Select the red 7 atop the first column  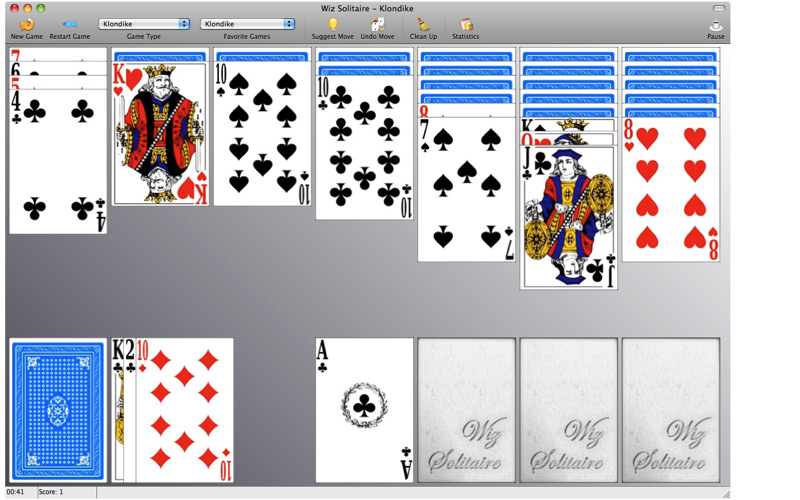pos(58,54)
